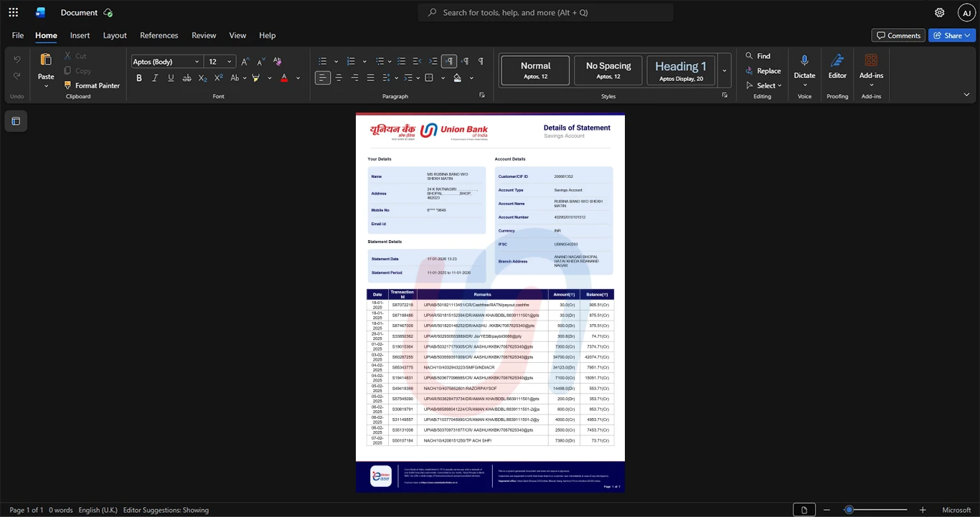The image size is (980, 517).
Task: Collapse the ribbon with the chevron
Action: point(966,95)
